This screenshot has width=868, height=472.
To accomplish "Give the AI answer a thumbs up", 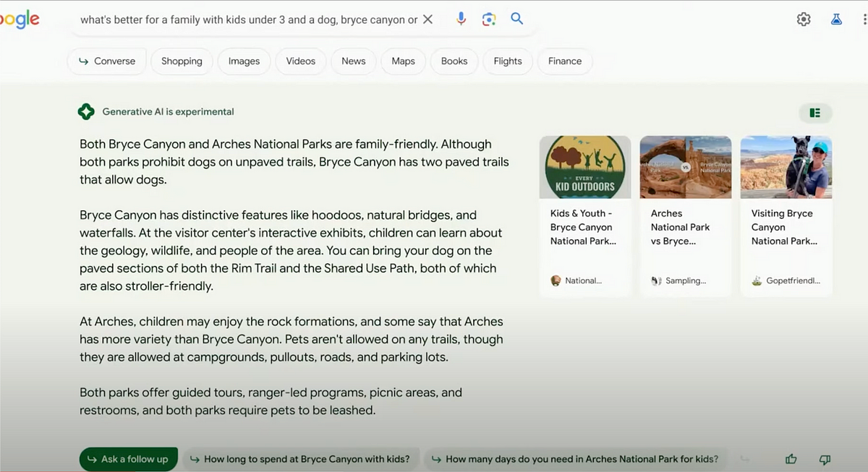I will click(791, 459).
